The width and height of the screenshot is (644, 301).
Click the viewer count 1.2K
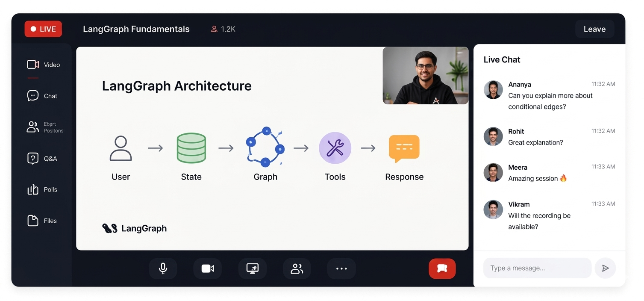click(x=228, y=29)
